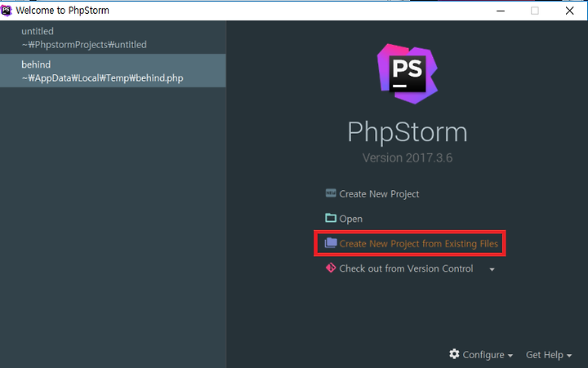Click Create New Project link
588x368 pixels.
point(379,194)
